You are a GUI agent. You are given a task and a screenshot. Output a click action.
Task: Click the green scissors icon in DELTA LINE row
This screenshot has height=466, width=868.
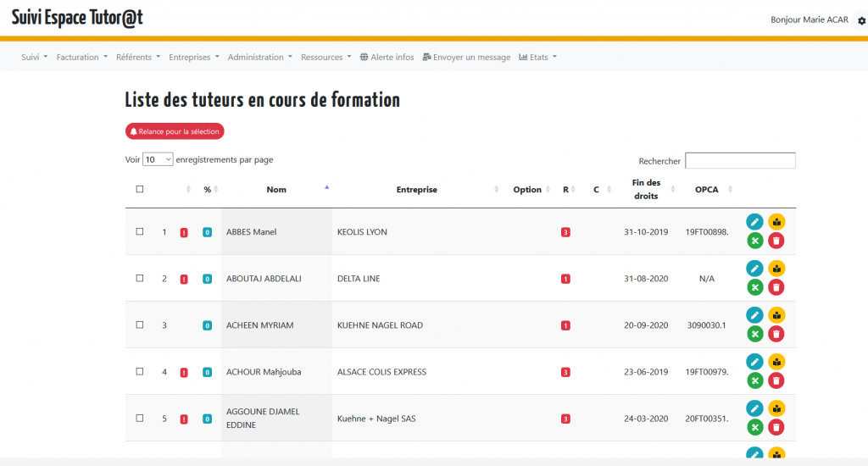coord(754,287)
